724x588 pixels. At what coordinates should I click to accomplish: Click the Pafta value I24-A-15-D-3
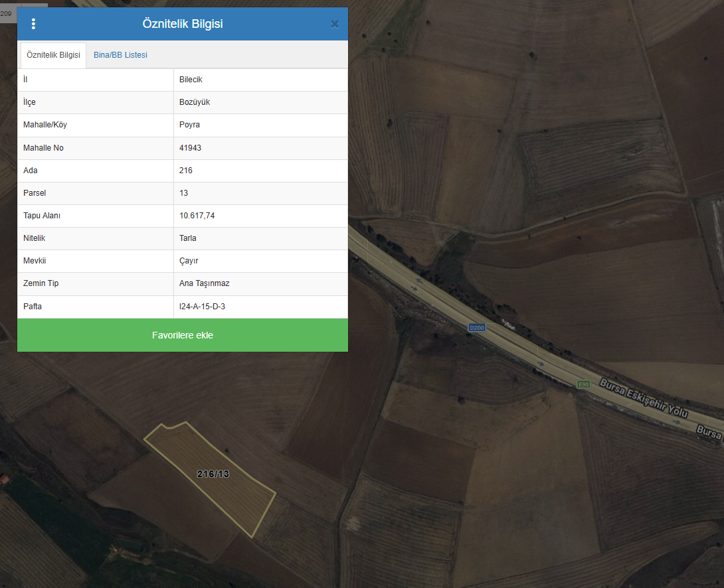(202, 306)
